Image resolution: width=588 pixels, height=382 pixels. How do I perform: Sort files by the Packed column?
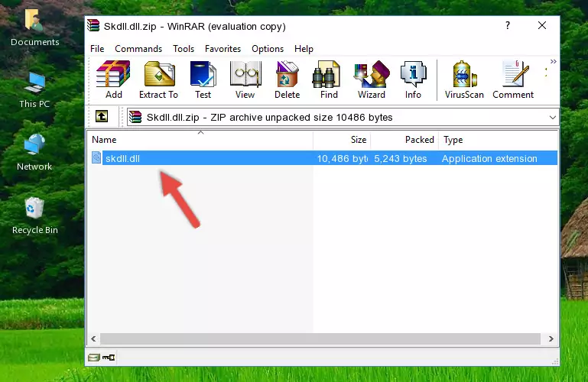[404, 140]
